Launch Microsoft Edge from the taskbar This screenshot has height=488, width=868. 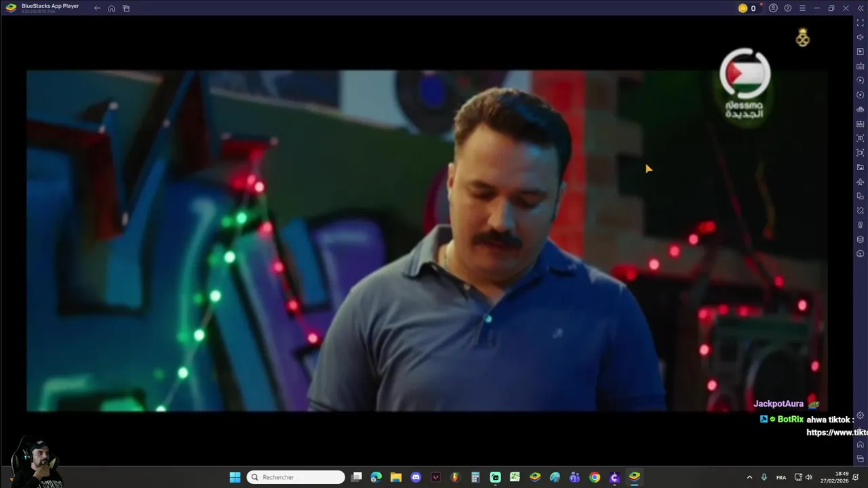[376, 477]
